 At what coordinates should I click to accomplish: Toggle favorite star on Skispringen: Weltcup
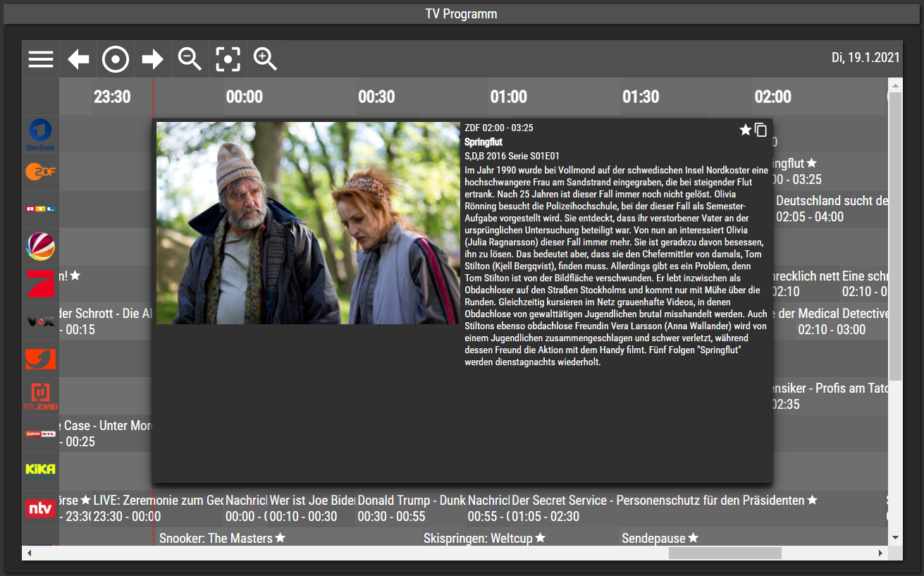(540, 538)
